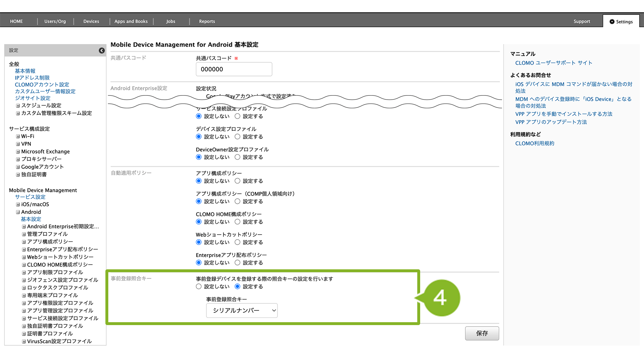The width and height of the screenshot is (644, 362).
Task: Click the 保存 button
Action: 482,333
